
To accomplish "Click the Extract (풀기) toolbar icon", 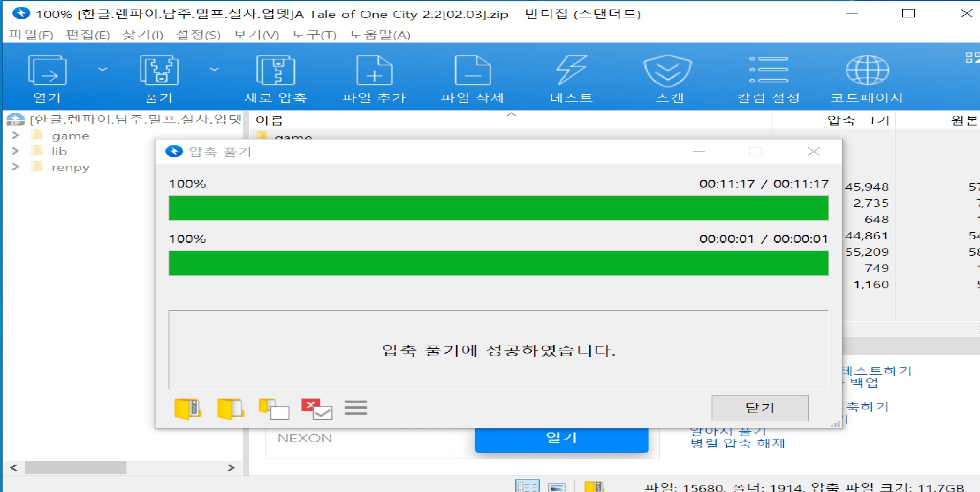I will (159, 70).
